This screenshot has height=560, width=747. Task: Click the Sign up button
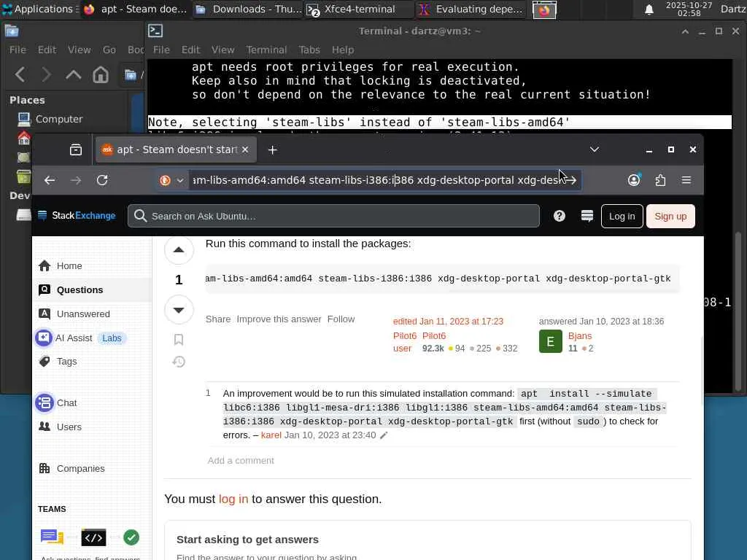(670, 216)
